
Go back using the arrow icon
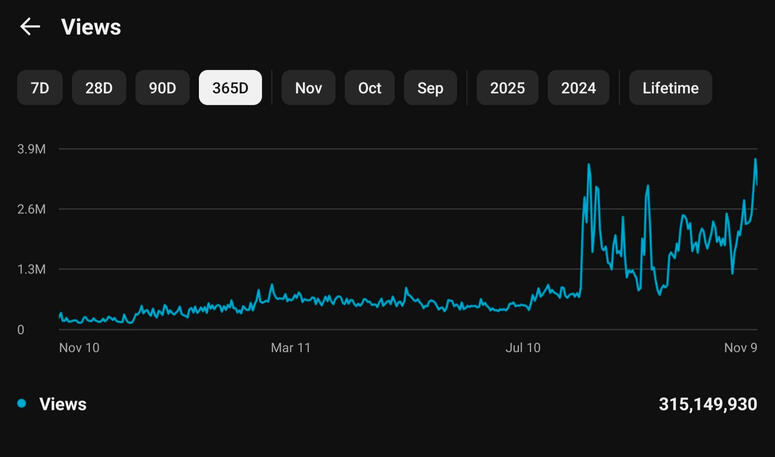[30, 27]
